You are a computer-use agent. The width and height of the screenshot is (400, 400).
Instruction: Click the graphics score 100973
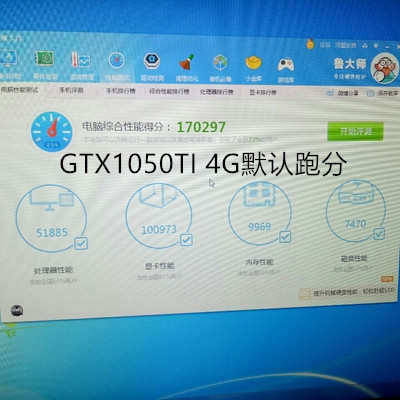[x=159, y=229]
